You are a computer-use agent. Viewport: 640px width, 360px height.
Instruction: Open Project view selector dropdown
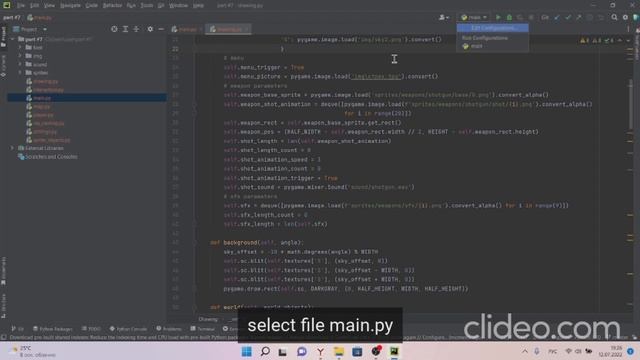point(30,29)
